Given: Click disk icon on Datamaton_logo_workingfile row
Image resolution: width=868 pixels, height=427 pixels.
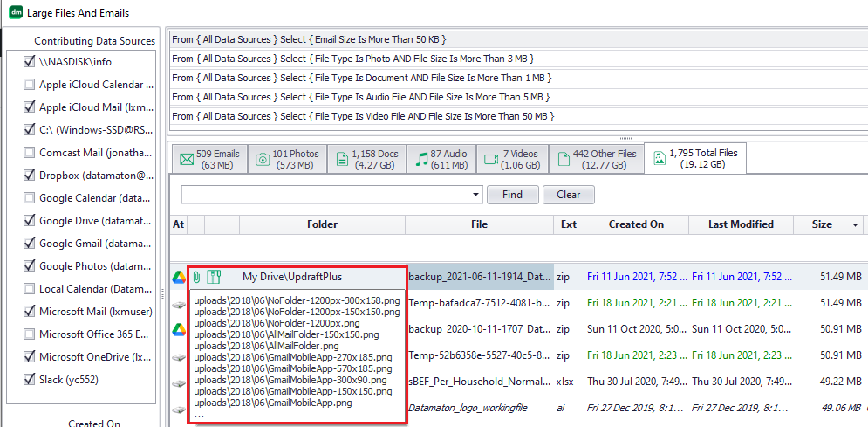Looking at the screenshot, I should (178, 410).
